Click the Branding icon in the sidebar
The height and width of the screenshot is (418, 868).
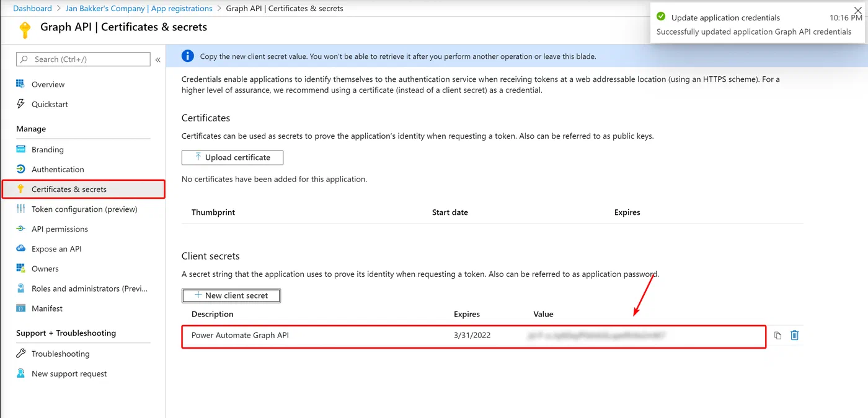coord(20,149)
